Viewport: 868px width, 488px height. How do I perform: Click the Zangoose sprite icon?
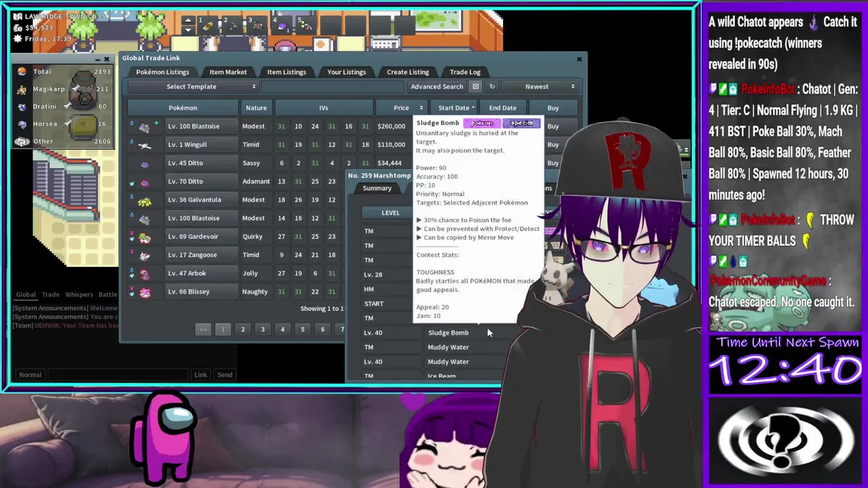point(144,256)
